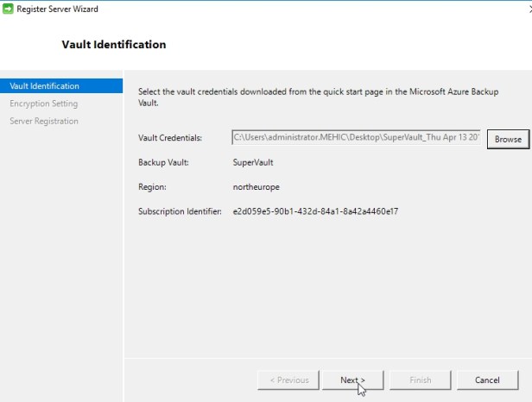
Task: Open the Server Registration step
Action: pos(44,121)
